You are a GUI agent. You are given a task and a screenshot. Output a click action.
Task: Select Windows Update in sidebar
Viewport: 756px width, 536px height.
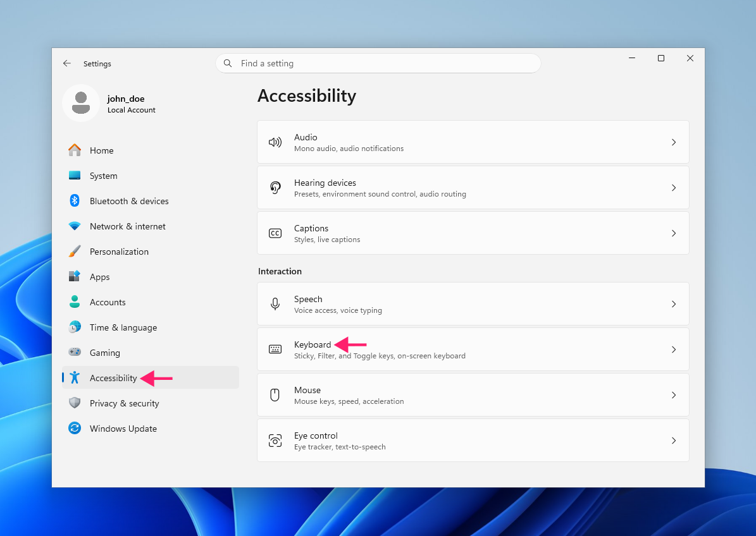tap(150, 428)
